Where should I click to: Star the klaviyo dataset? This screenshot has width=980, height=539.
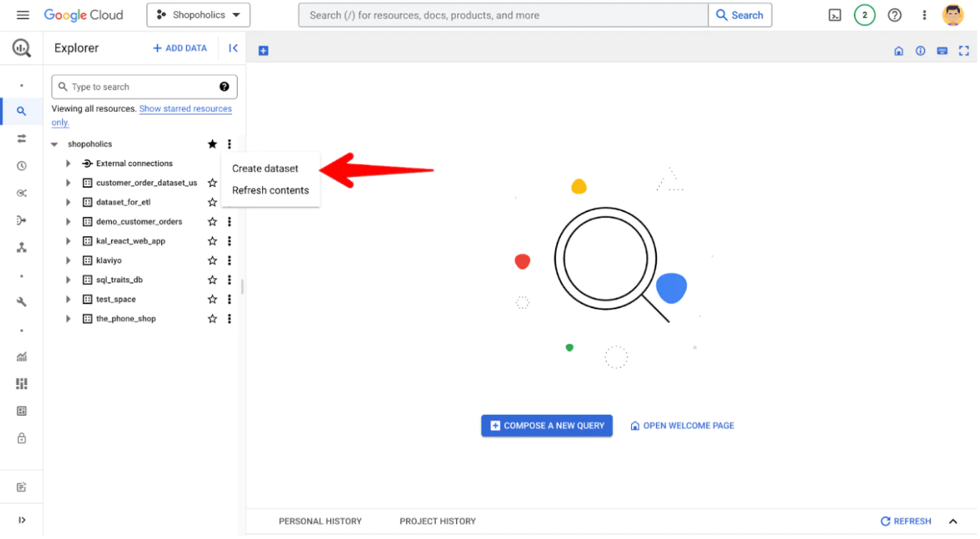212,259
